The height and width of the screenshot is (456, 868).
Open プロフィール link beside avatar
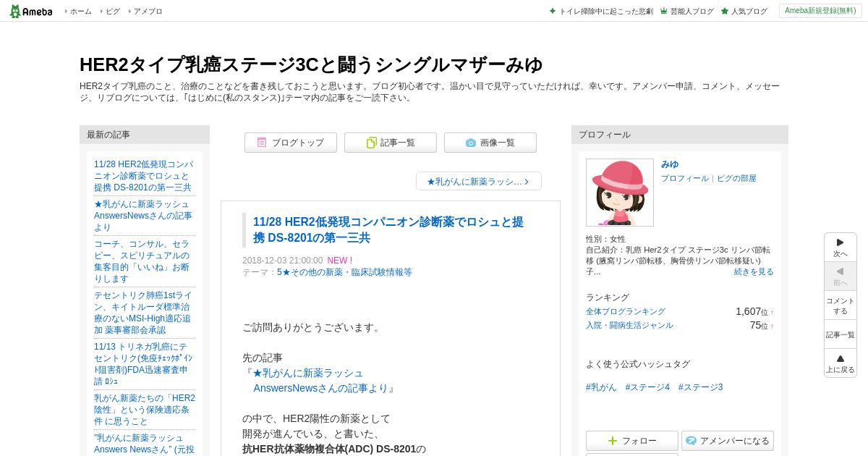685,178
